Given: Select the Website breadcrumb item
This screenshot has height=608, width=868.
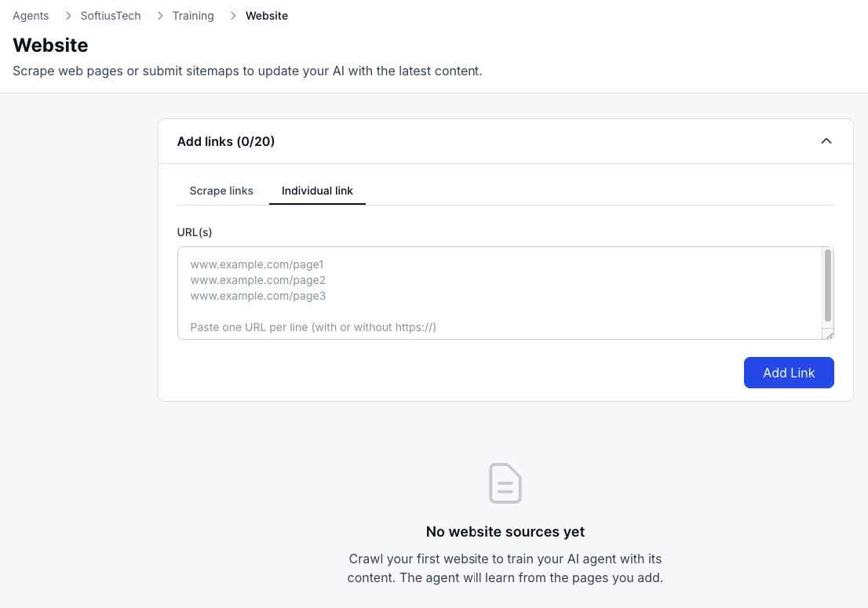Looking at the screenshot, I should pyautogui.click(x=266, y=16).
